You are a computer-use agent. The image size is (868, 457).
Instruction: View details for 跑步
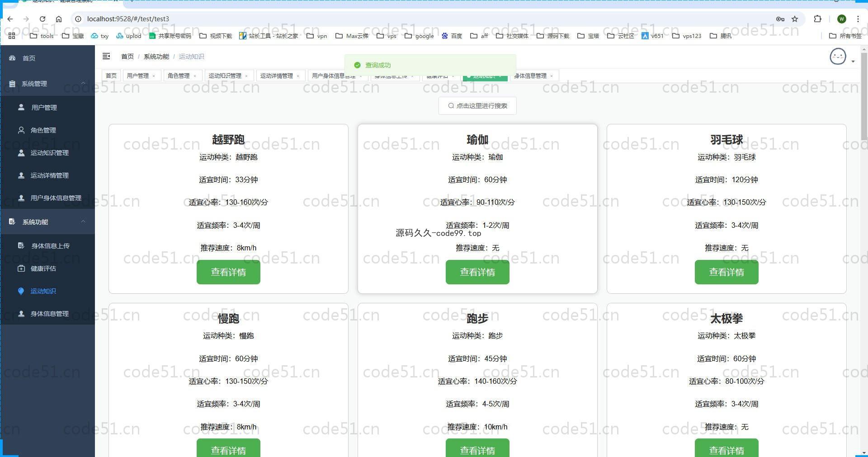(x=477, y=448)
